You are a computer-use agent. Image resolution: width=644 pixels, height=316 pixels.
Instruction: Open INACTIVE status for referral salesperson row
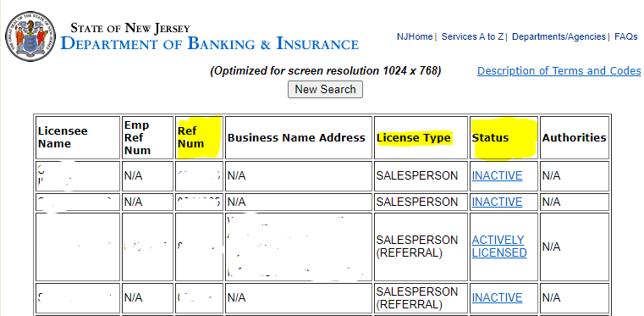click(x=497, y=297)
